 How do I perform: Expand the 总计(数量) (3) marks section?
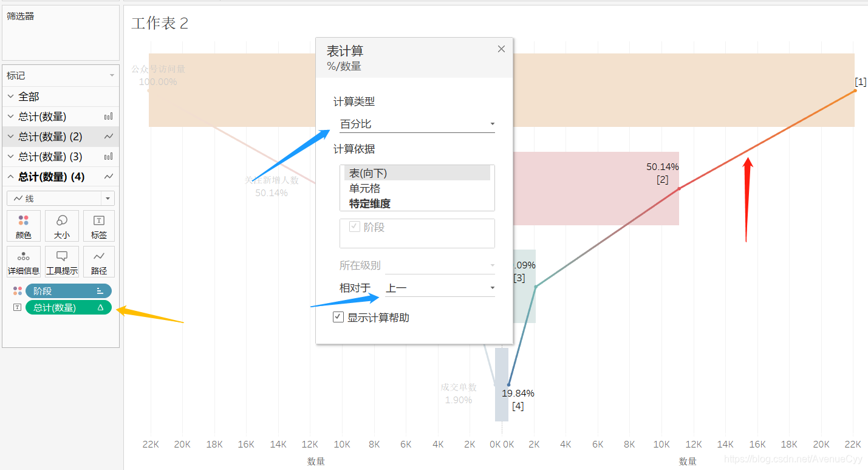pos(10,157)
